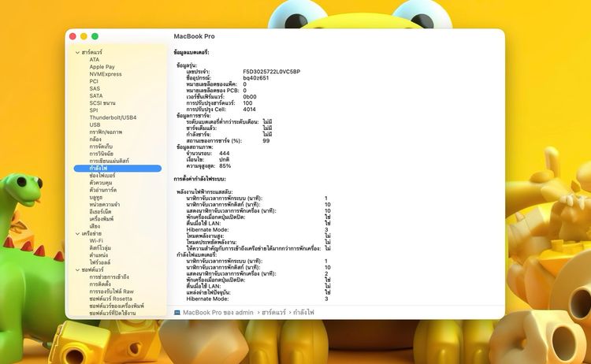This screenshot has width=591, height=364.
Task: Open the SCSI ขนาน entry
Action: [x=102, y=103]
